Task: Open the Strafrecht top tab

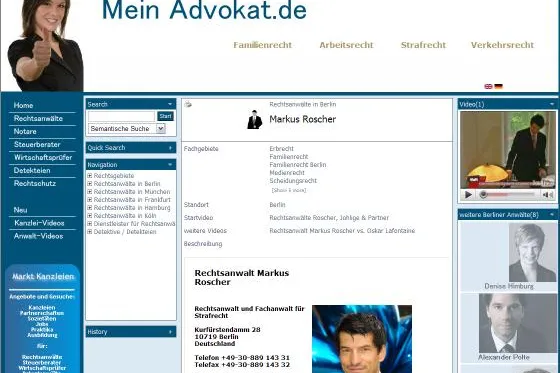Action: 423,45
